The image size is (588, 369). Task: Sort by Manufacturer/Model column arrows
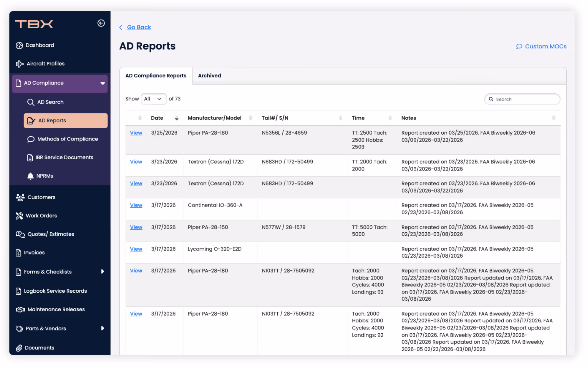pos(250,118)
